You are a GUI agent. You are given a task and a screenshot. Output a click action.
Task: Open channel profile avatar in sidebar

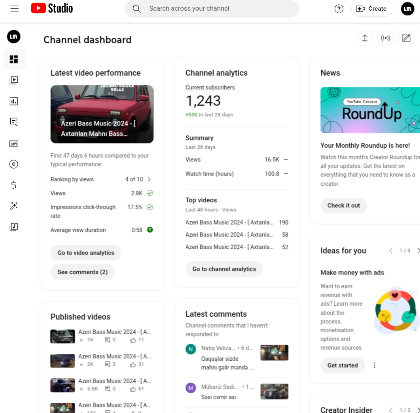pyautogui.click(x=14, y=37)
